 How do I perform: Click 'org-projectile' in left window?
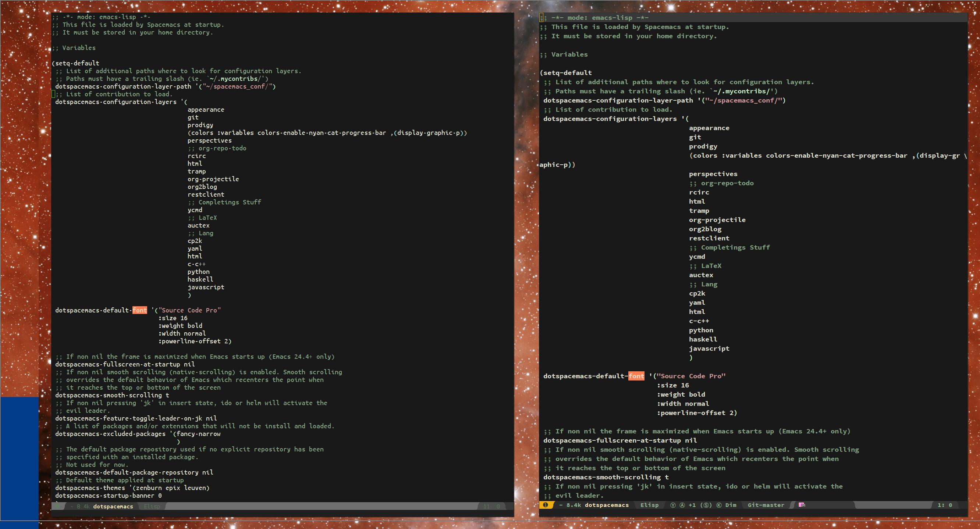point(213,179)
